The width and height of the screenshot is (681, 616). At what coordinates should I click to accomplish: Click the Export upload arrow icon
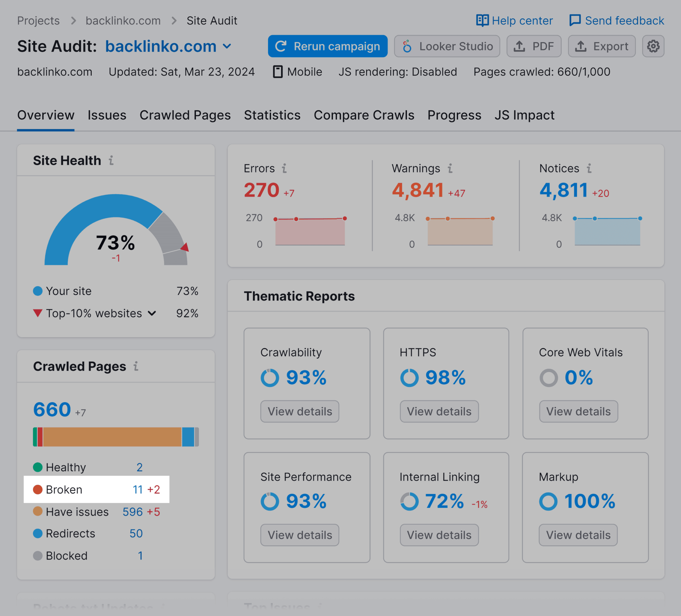click(581, 46)
